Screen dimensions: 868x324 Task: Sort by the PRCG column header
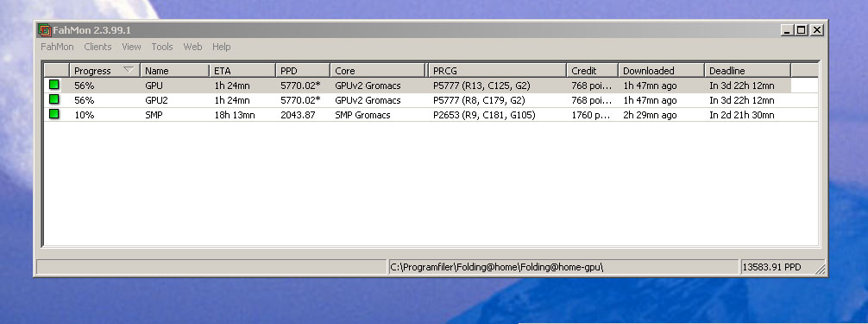click(497, 71)
